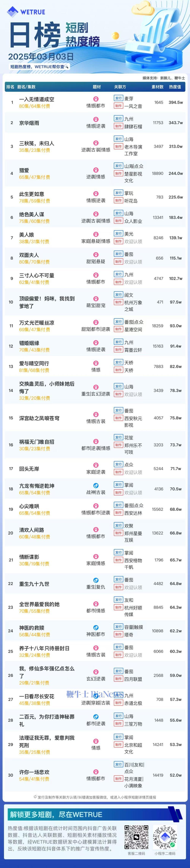Click the female icon for 一入无情道成空
190x868 pixels.
[x=96, y=99]
